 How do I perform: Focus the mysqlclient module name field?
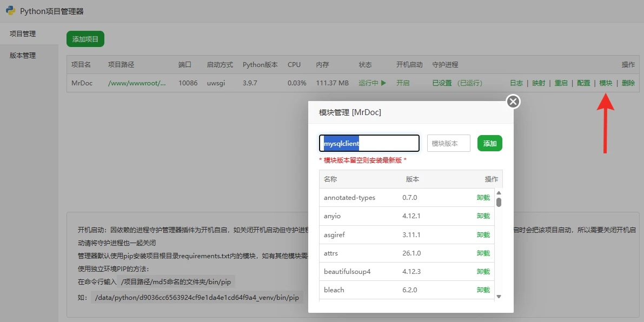point(369,143)
